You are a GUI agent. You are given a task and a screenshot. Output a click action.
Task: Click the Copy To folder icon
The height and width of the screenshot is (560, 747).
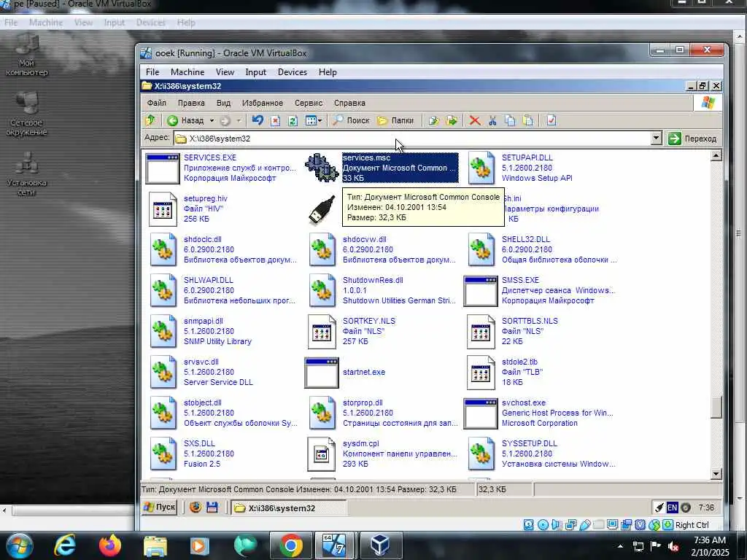[452, 120]
